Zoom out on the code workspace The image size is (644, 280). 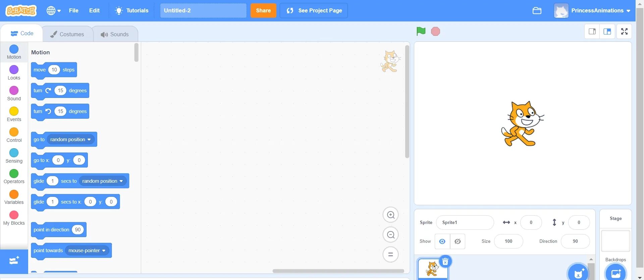pos(391,235)
